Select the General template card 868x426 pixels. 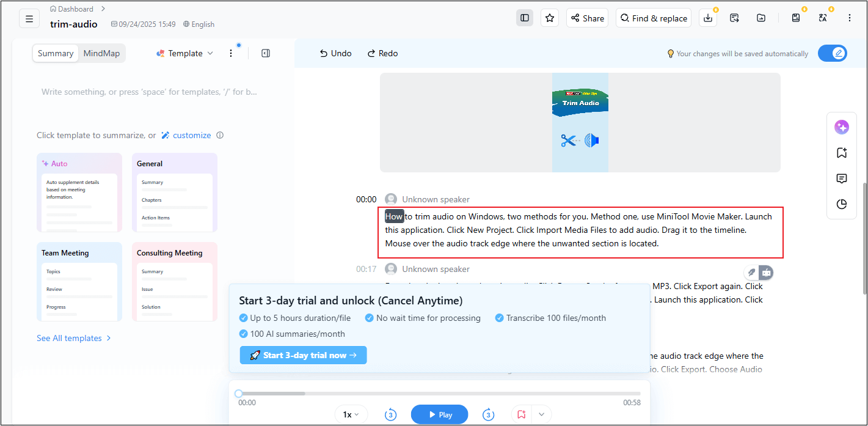[175, 193]
